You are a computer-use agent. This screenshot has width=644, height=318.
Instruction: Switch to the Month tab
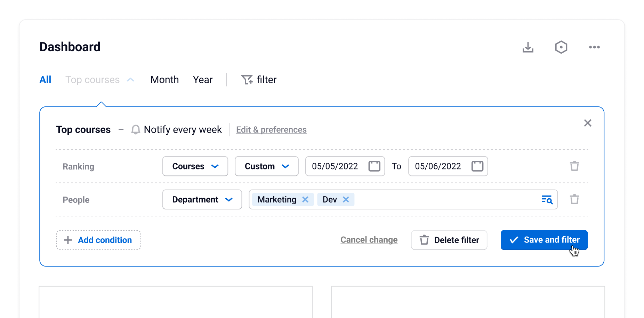164,80
